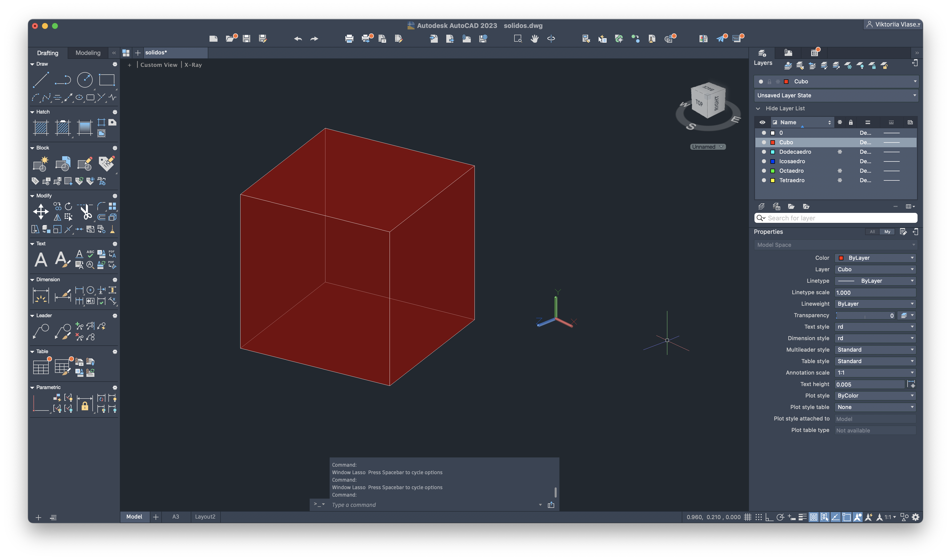Image resolution: width=951 pixels, height=560 pixels.
Task: Toggle grid display in status bar
Action: pyautogui.click(x=747, y=517)
